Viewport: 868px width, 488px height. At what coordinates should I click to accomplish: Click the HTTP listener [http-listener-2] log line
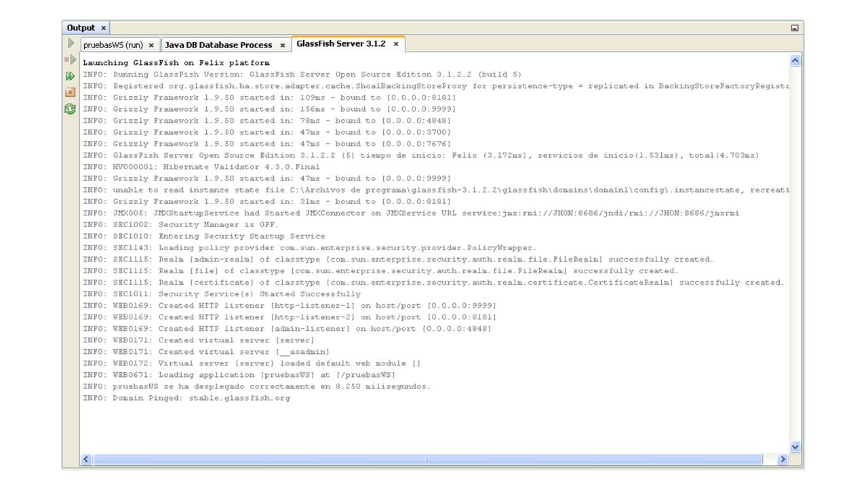pyautogui.click(x=290, y=317)
